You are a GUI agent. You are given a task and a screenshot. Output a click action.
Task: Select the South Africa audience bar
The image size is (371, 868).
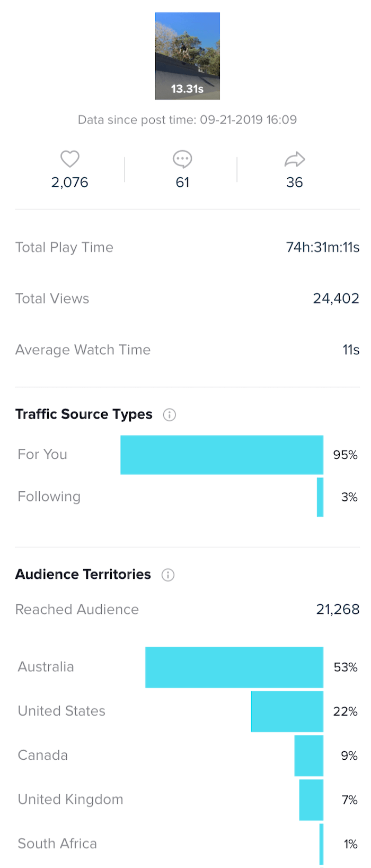(x=321, y=844)
